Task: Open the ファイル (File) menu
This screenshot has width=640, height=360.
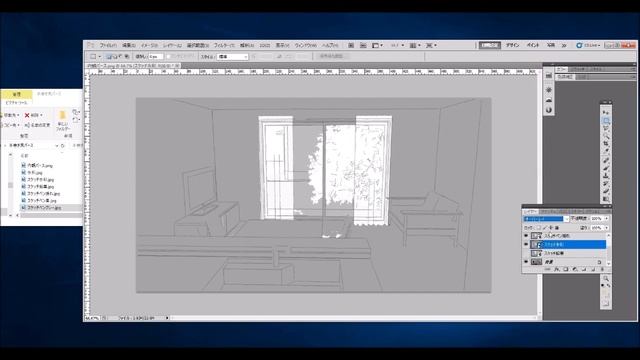Action: coord(108,45)
